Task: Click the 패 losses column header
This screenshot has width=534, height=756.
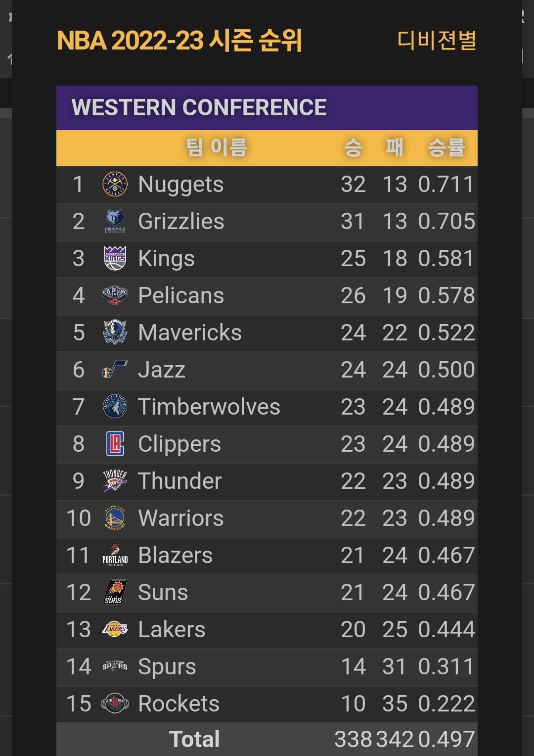Action: (395, 147)
